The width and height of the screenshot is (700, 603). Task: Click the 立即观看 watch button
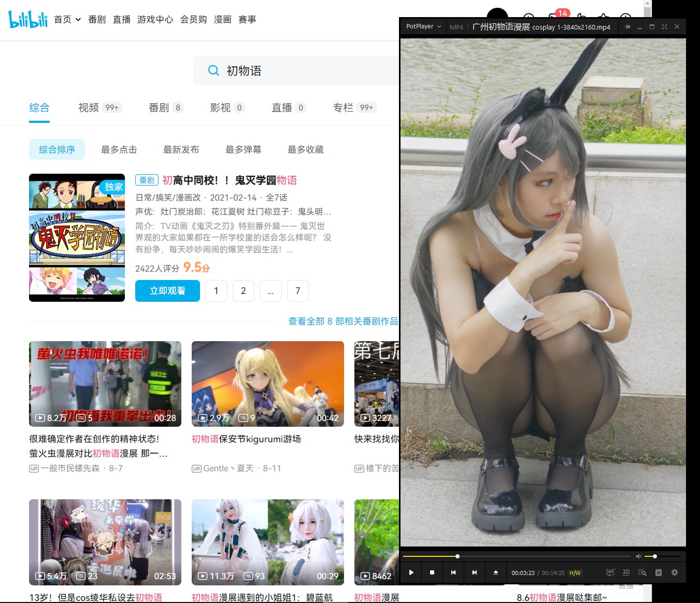click(167, 290)
